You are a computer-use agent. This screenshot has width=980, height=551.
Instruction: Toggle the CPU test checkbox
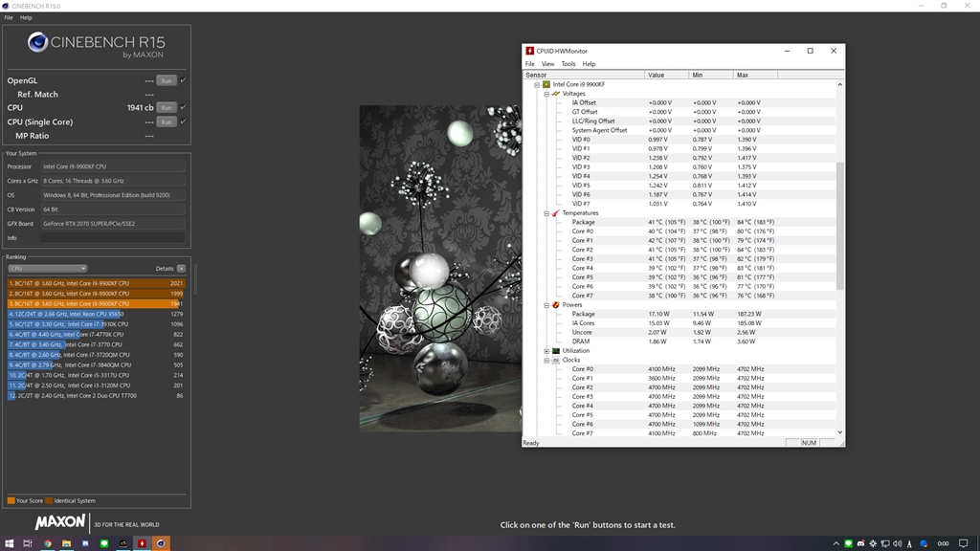183,107
